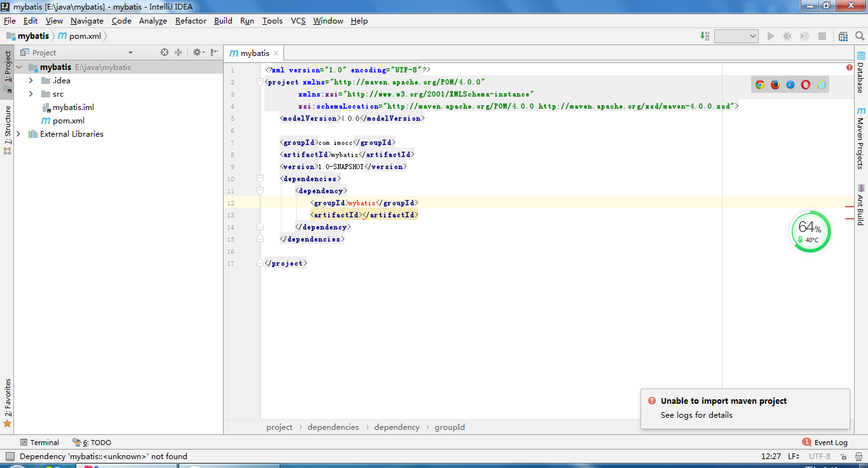Open pom.xml in Internet Explorer icon
The image size is (868, 468).
pyautogui.click(x=822, y=85)
